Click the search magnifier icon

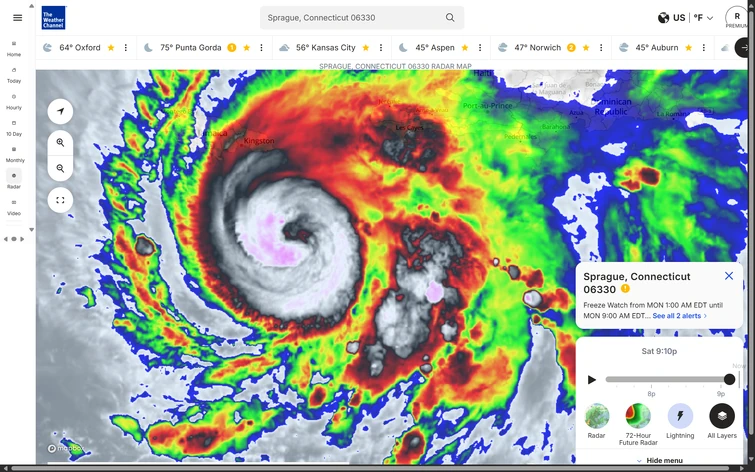[450, 17]
